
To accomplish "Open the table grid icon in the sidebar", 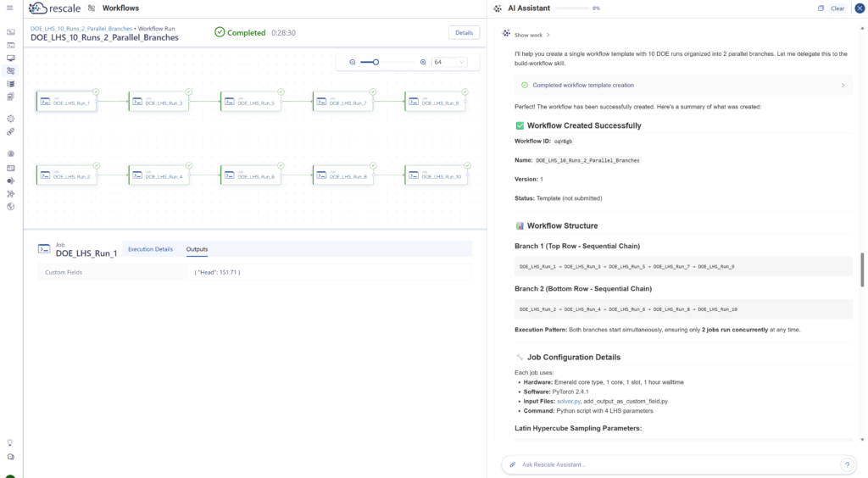I will pyautogui.click(x=10, y=168).
